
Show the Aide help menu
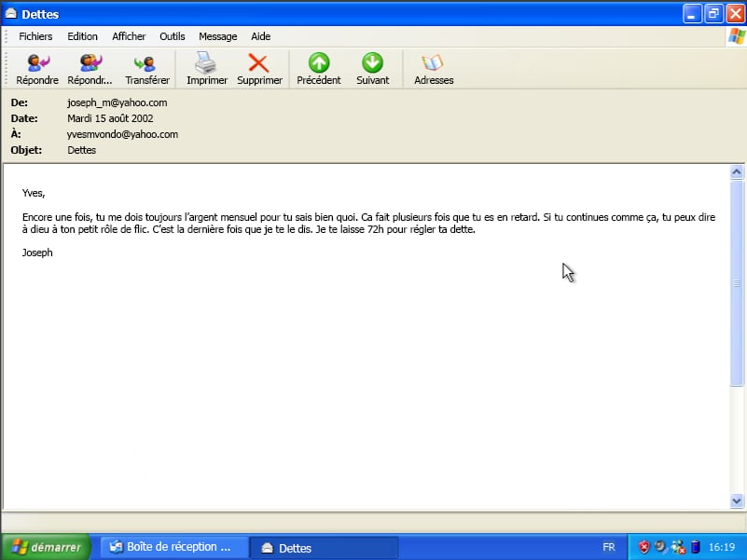coord(261,36)
